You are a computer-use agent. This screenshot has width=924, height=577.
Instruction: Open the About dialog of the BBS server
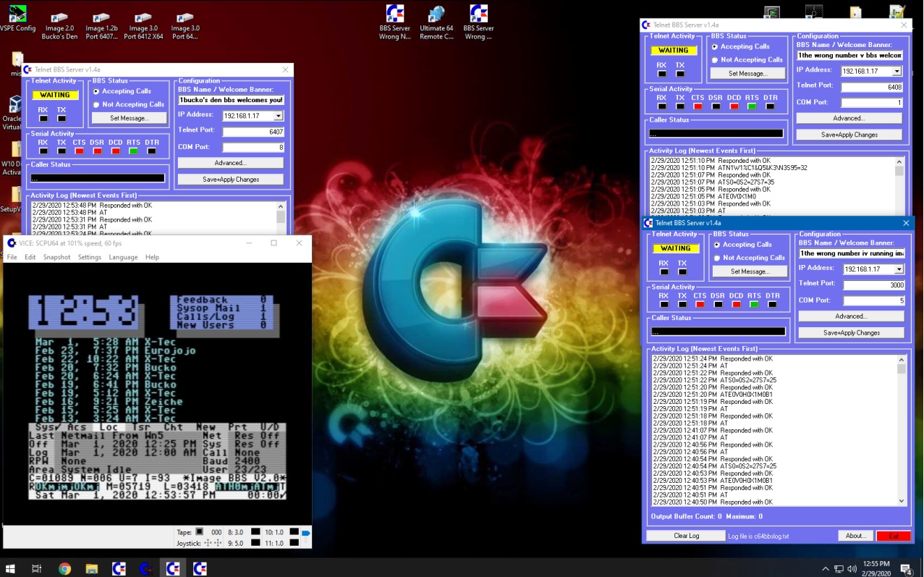(856, 536)
